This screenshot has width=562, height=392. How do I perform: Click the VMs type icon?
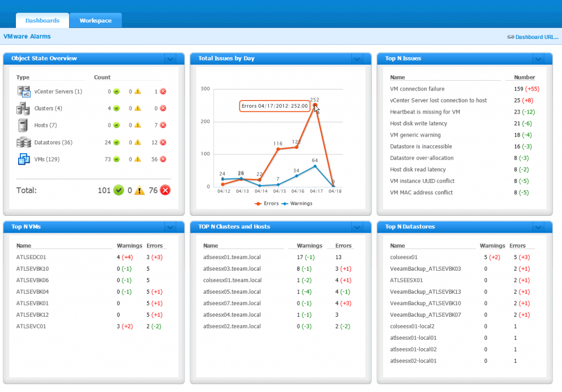(24, 159)
